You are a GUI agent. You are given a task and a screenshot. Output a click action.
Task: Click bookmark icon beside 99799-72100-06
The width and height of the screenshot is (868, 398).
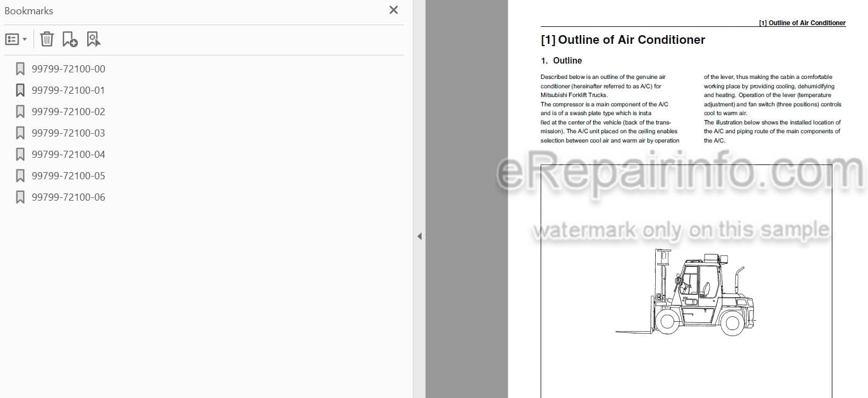coord(20,197)
